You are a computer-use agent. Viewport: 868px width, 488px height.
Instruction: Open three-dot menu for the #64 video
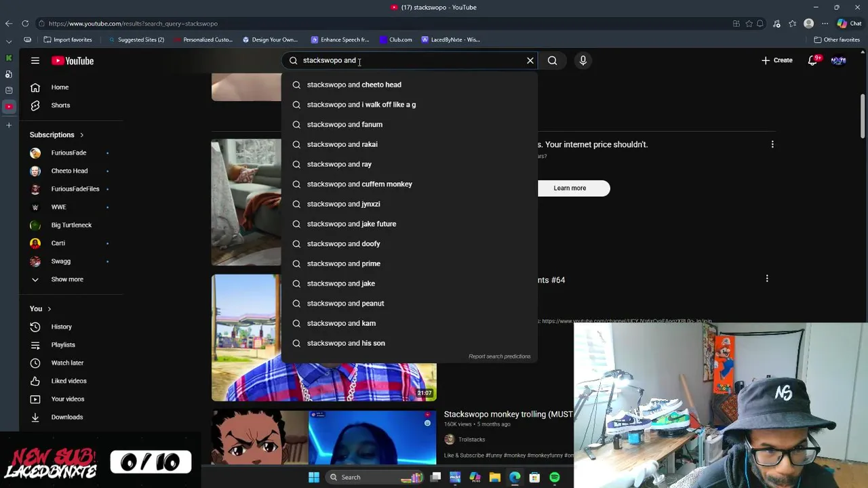pyautogui.click(x=767, y=279)
